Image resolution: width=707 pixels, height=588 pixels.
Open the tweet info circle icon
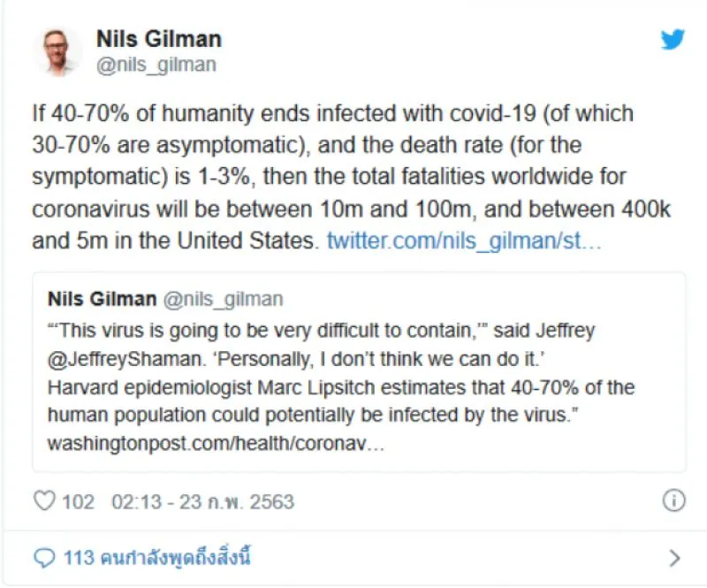[x=673, y=501]
